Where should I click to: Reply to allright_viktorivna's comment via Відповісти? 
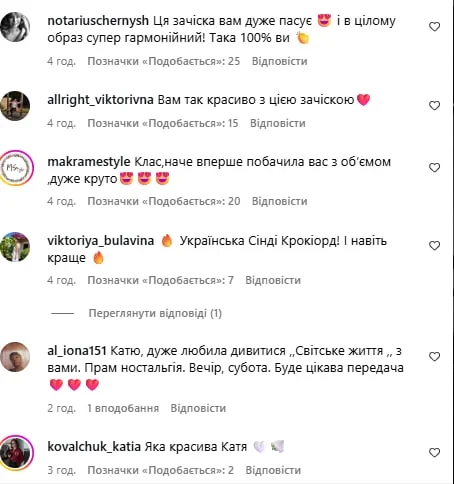278,123
